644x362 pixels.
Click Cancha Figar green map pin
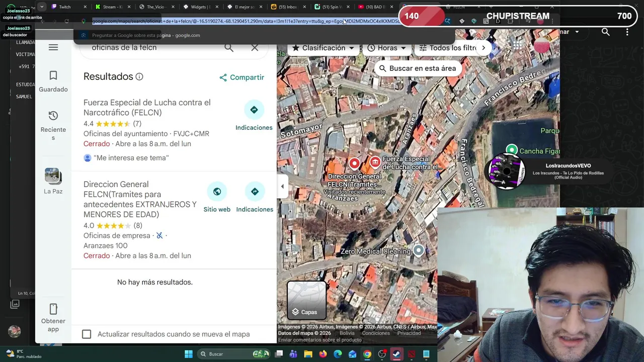[512, 150]
